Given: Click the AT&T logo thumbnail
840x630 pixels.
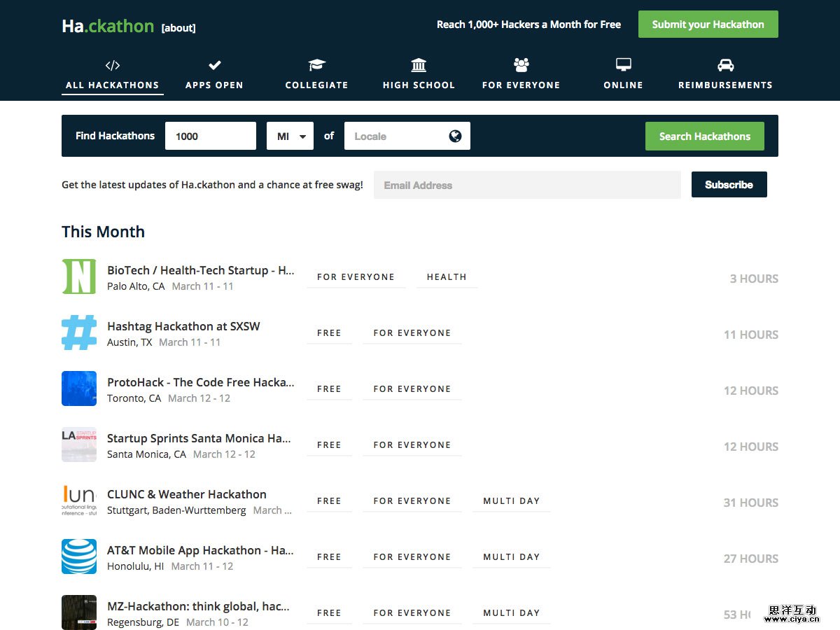Looking at the screenshot, I should pos(79,556).
